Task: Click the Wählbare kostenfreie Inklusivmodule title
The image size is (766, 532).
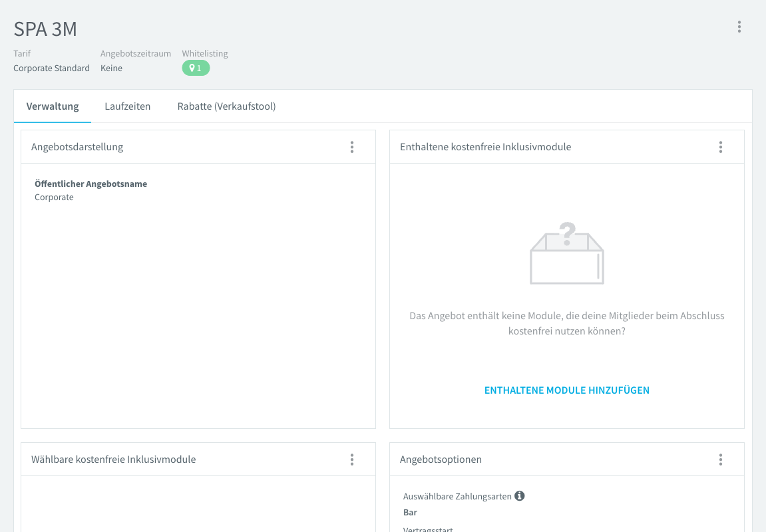Action: click(113, 460)
